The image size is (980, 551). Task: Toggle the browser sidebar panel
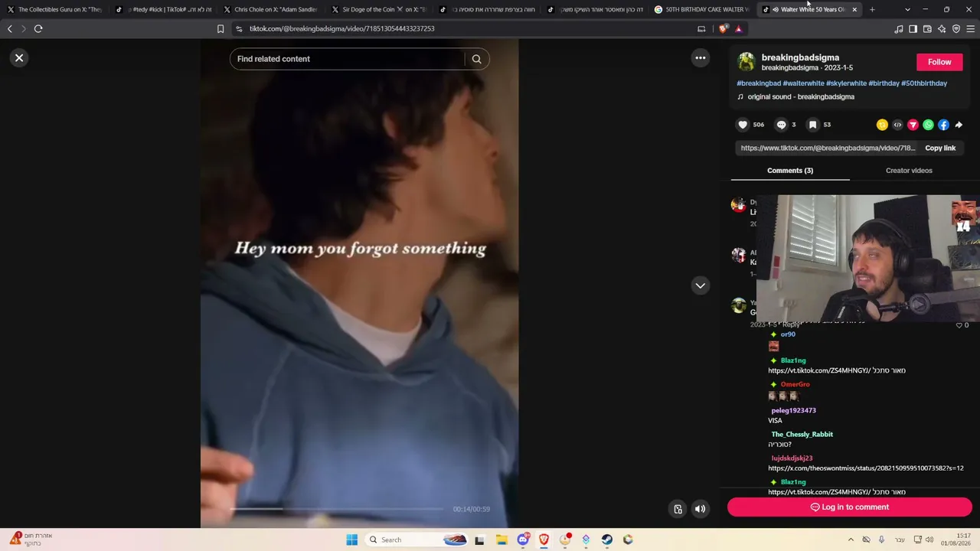click(913, 29)
